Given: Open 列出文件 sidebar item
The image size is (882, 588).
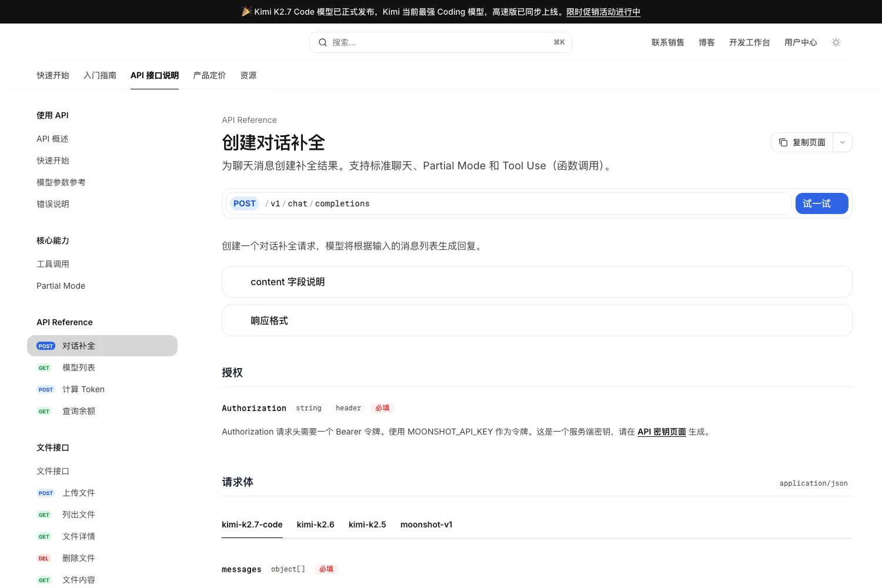Looking at the screenshot, I should [x=102, y=514].
